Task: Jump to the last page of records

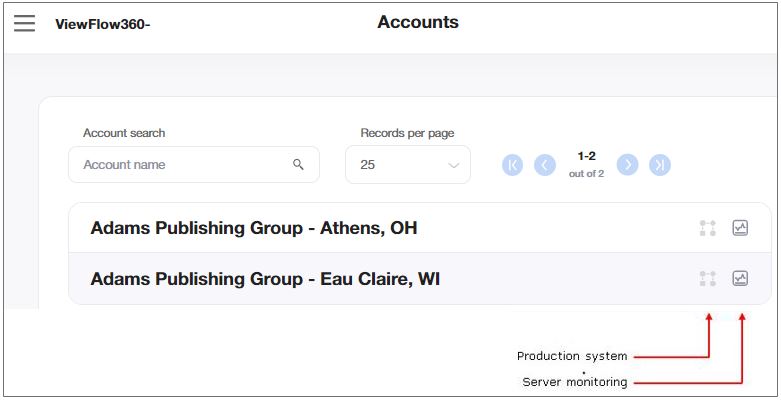Action: pos(659,165)
